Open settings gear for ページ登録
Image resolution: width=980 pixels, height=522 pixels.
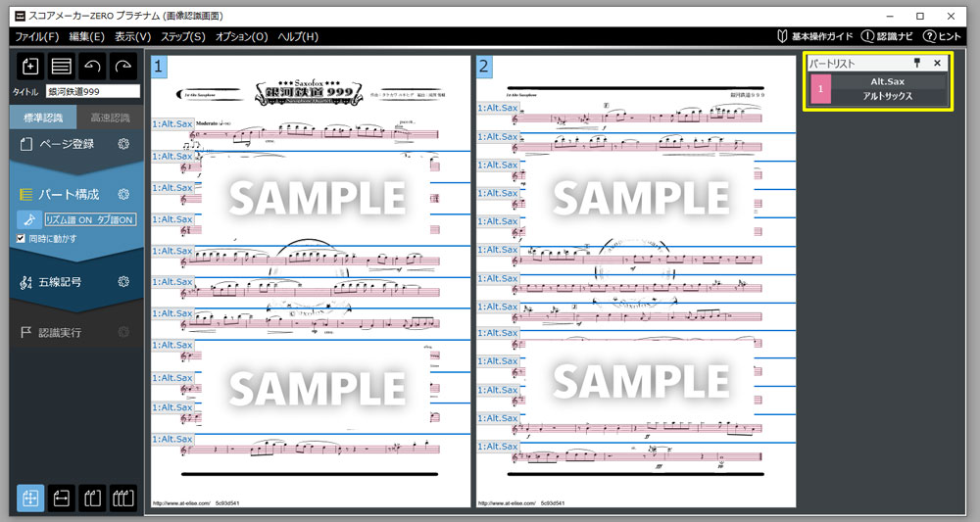click(123, 144)
